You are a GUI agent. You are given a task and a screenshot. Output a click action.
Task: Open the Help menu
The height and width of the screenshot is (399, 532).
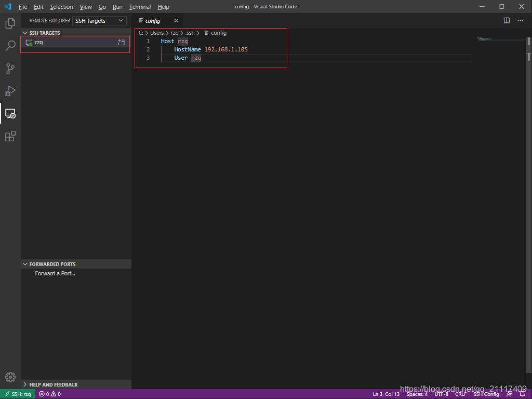click(x=164, y=7)
